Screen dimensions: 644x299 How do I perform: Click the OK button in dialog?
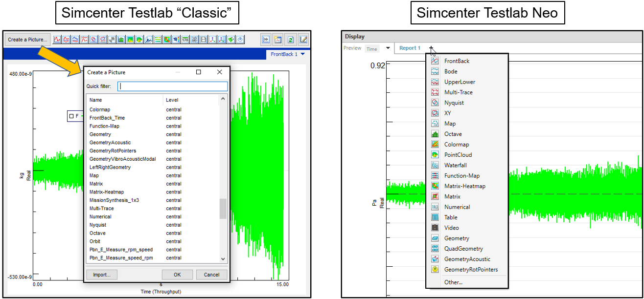[177, 275]
